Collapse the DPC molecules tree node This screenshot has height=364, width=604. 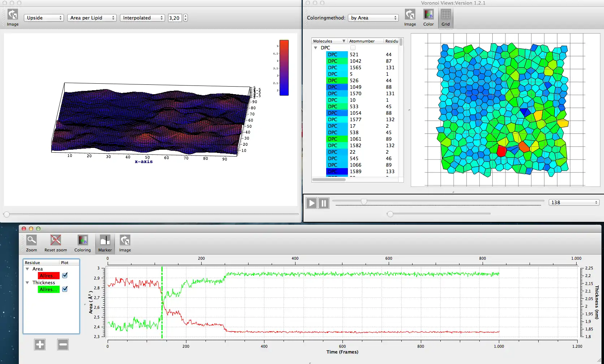click(316, 48)
